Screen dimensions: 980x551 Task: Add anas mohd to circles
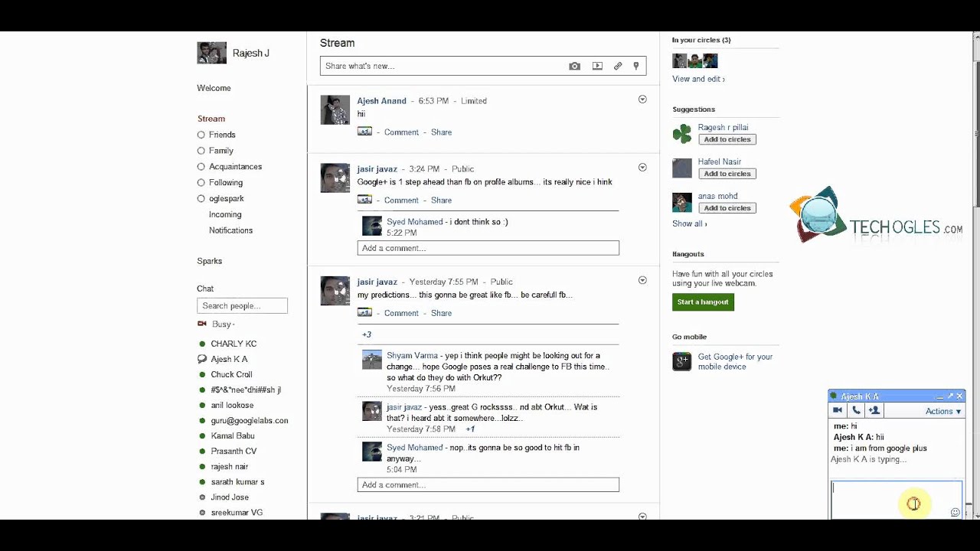point(727,208)
